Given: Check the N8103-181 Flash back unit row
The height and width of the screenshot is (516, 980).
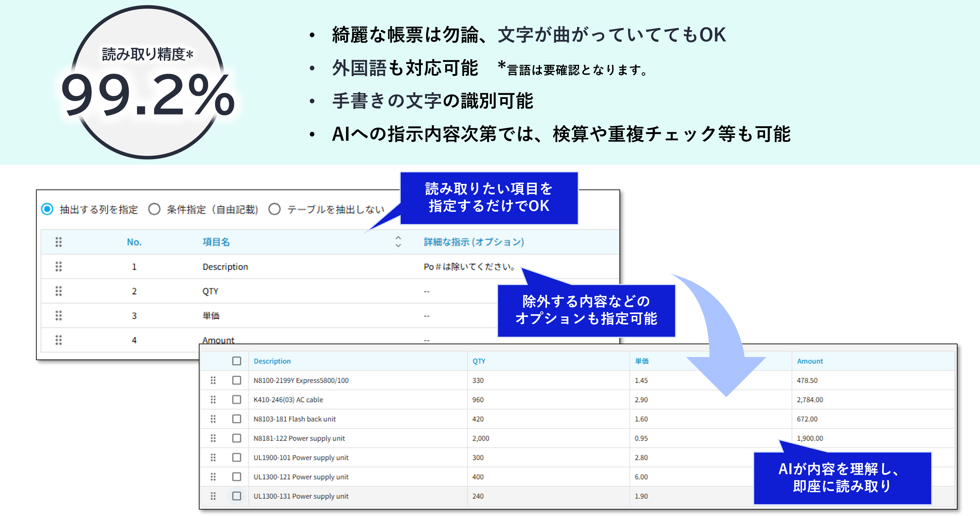Looking at the screenshot, I should pyautogui.click(x=237, y=419).
